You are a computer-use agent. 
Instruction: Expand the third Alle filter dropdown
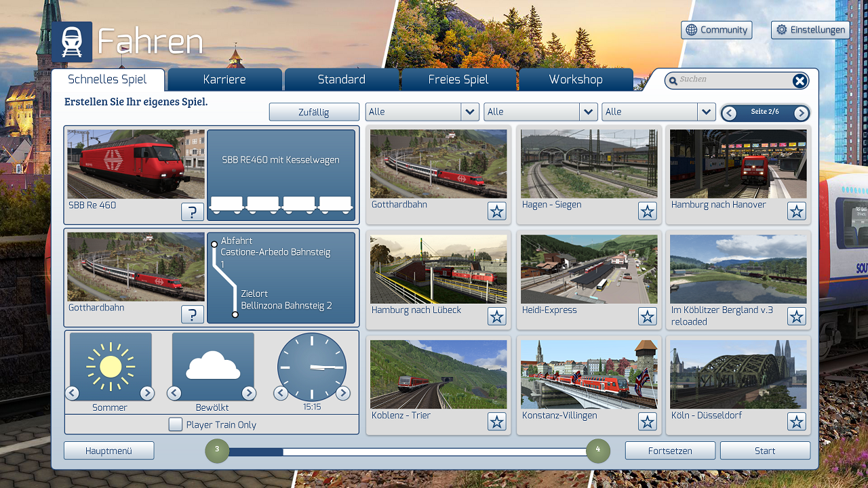tap(707, 112)
